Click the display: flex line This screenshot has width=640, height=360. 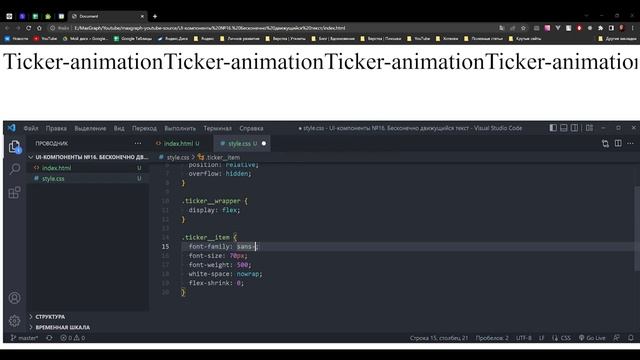214,210
